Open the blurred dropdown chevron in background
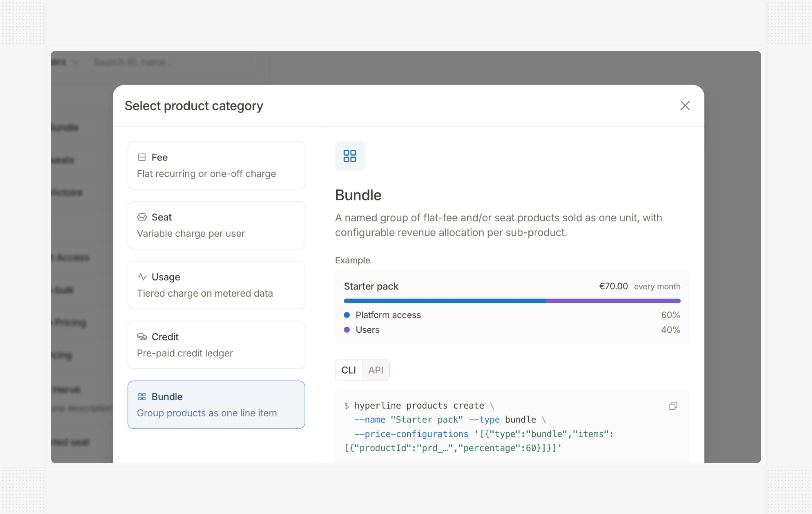This screenshot has width=812, height=514. coord(75,62)
